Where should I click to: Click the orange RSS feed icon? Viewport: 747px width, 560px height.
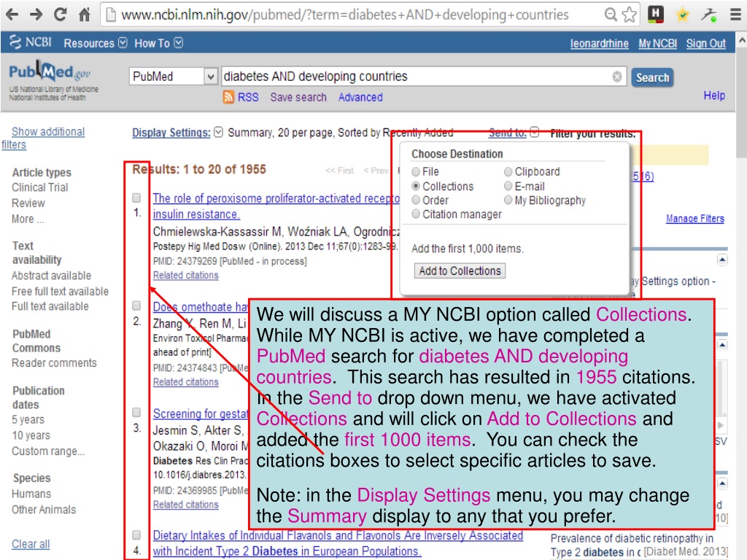[x=228, y=97]
